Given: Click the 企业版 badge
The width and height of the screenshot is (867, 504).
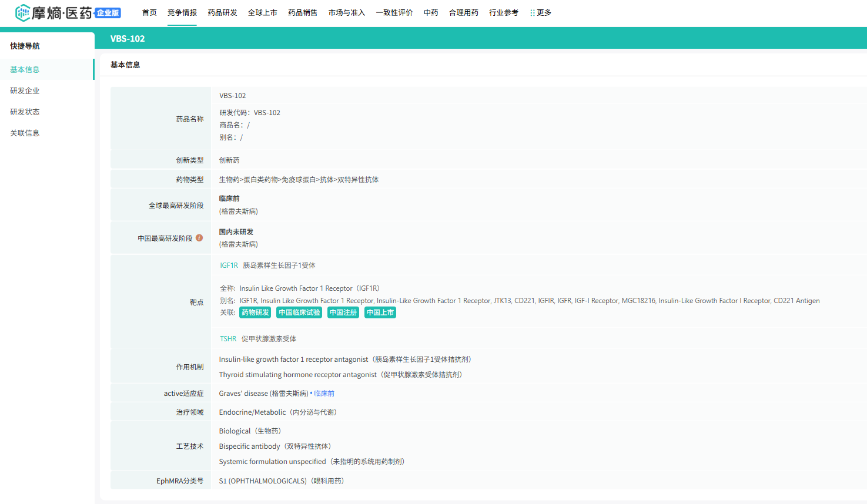Looking at the screenshot, I should [x=108, y=13].
